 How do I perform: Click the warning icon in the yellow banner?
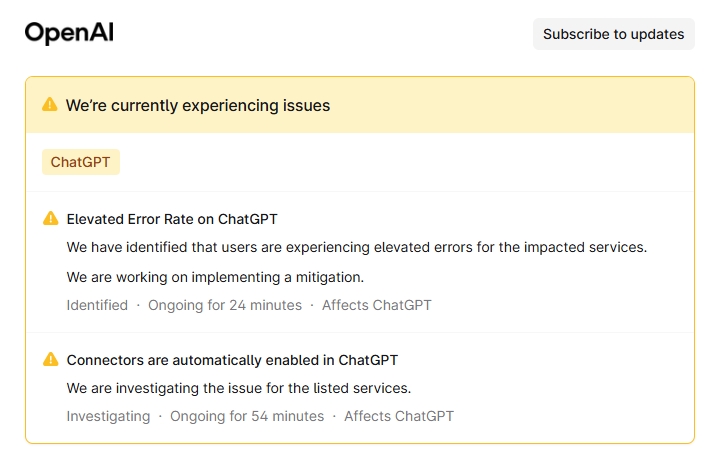coord(50,105)
